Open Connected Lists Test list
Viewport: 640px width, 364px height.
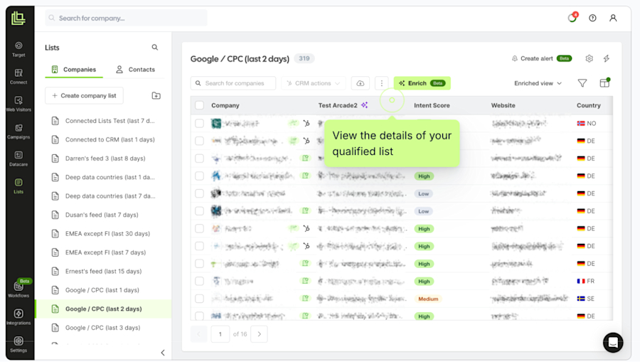click(104, 121)
